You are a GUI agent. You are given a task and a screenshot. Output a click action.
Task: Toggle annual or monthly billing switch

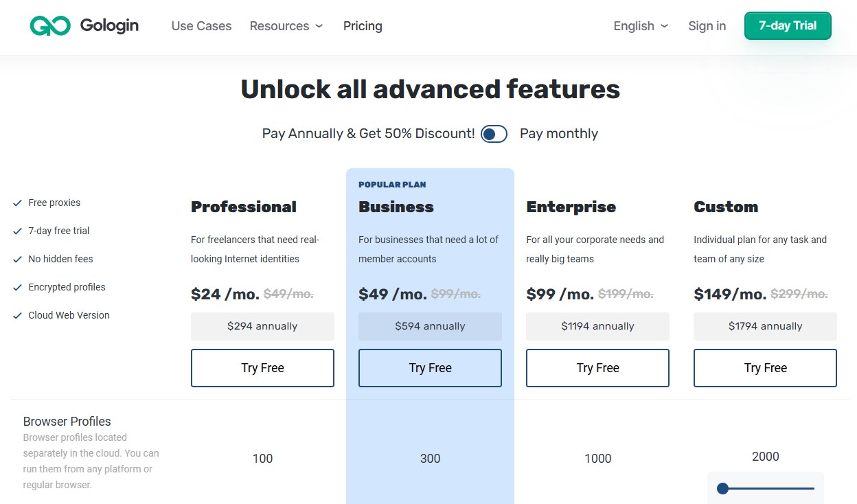pyautogui.click(x=494, y=134)
